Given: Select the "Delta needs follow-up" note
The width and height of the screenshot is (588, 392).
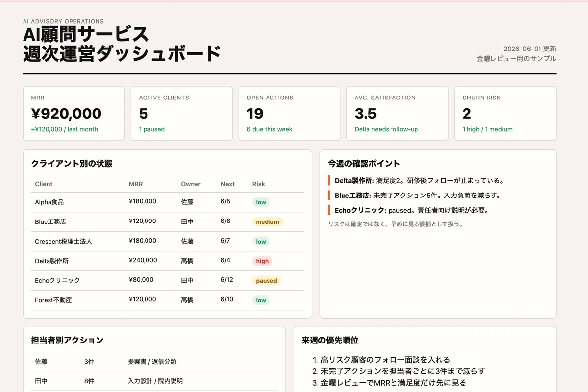Looking at the screenshot, I should coord(386,129).
